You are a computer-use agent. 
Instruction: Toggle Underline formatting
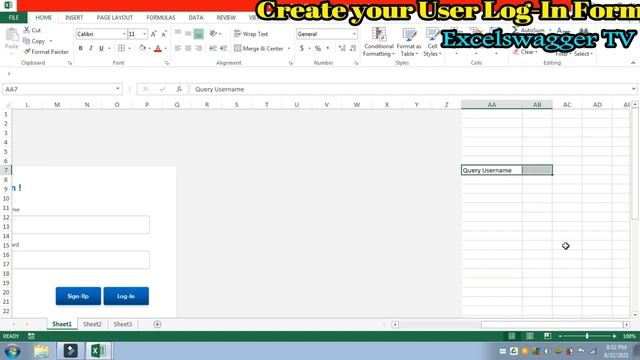tap(101, 48)
